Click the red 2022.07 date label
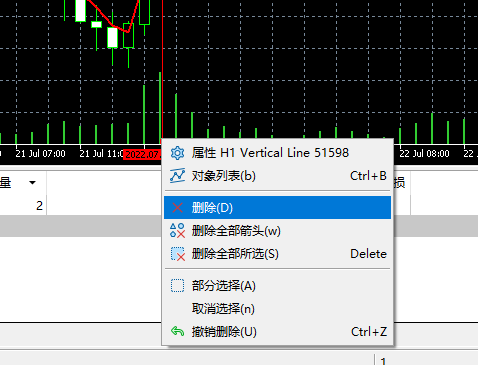The image size is (478, 365). (142, 155)
